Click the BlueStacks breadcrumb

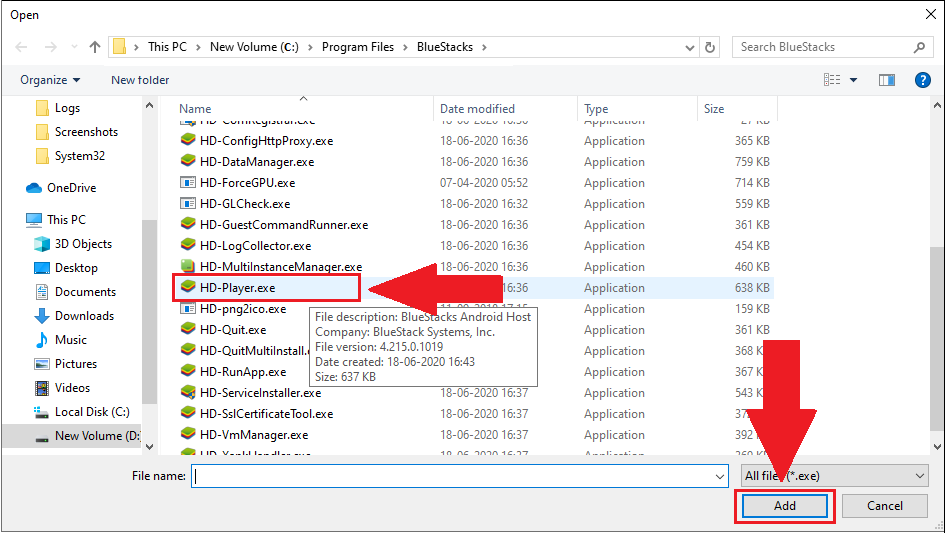pyautogui.click(x=445, y=47)
